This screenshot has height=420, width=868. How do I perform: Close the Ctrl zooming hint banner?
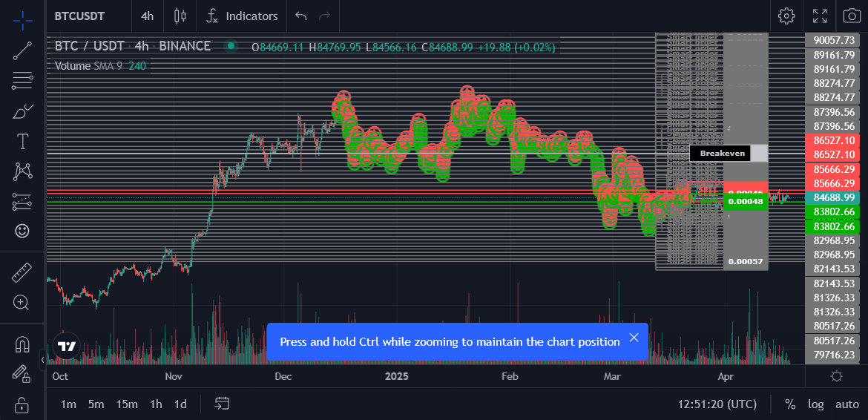(634, 338)
